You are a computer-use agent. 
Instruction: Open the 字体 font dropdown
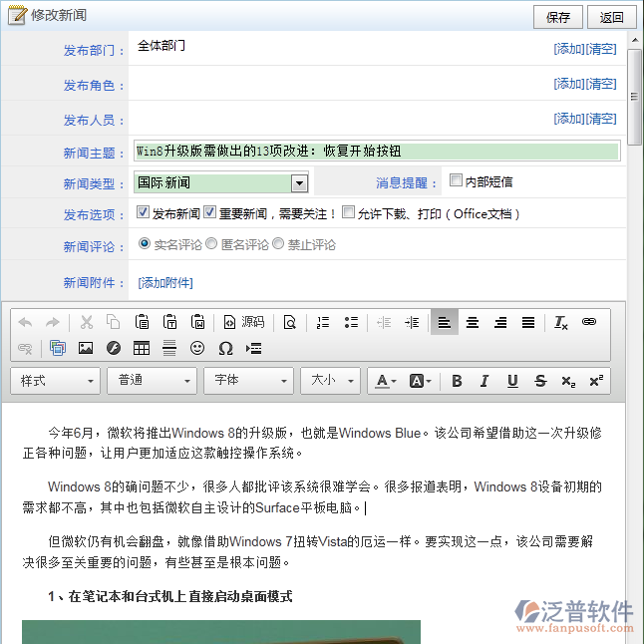[248, 381]
